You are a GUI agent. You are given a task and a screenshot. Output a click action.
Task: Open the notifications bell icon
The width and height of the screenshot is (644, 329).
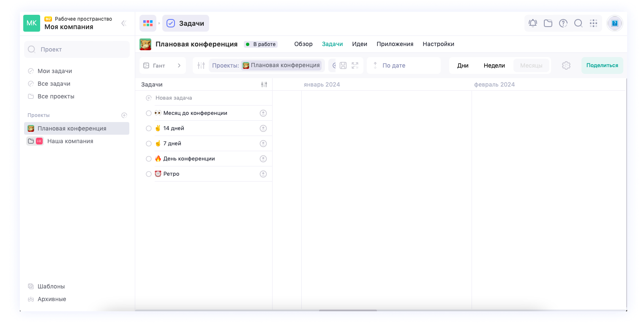pyautogui.click(x=533, y=23)
